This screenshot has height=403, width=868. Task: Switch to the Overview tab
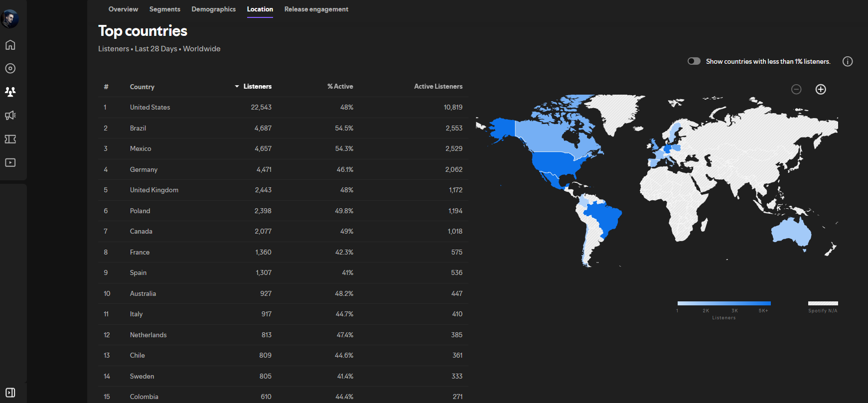point(123,9)
